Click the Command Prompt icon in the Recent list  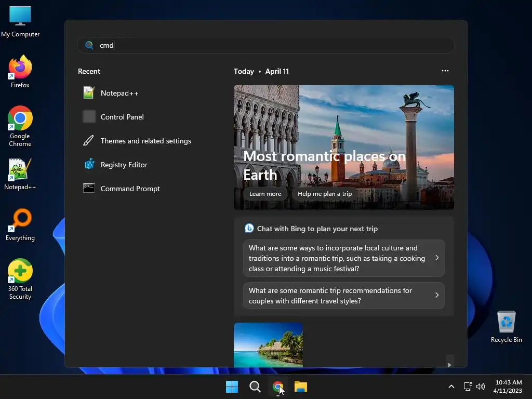click(x=89, y=188)
